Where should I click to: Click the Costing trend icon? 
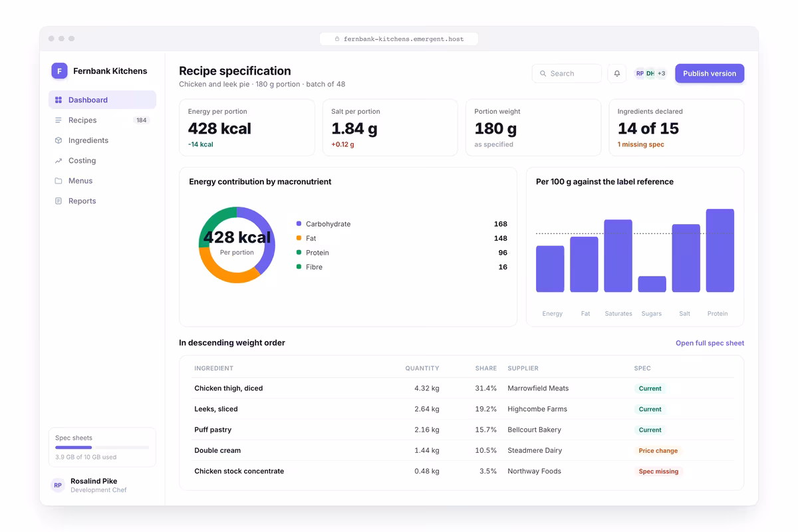click(59, 161)
